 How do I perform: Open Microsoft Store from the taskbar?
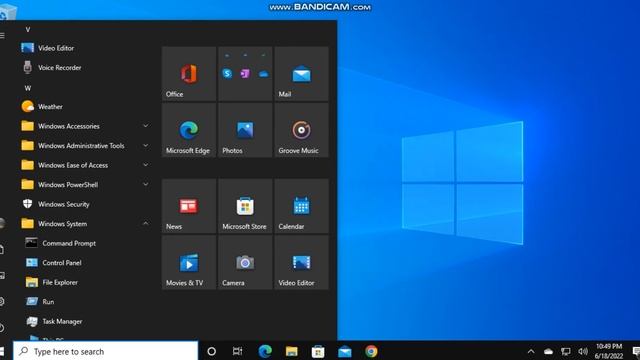pyautogui.click(x=318, y=351)
